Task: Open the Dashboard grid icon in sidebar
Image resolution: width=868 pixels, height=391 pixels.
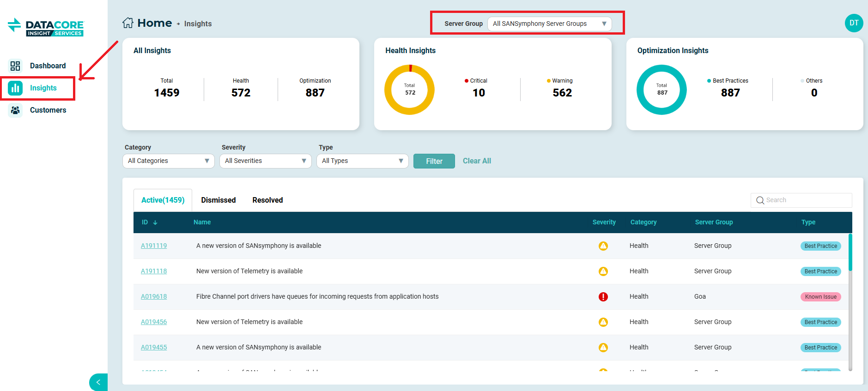Action: (x=15, y=66)
